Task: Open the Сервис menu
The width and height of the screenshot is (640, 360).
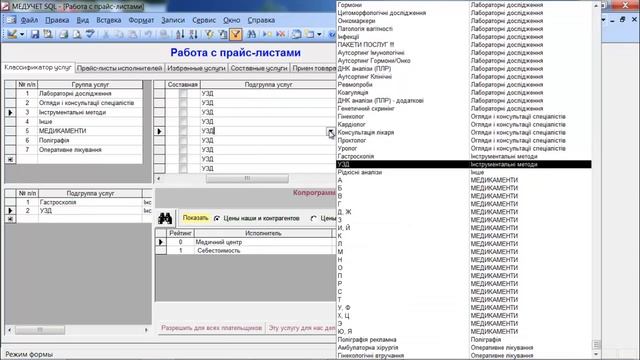Action: (204, 20)
